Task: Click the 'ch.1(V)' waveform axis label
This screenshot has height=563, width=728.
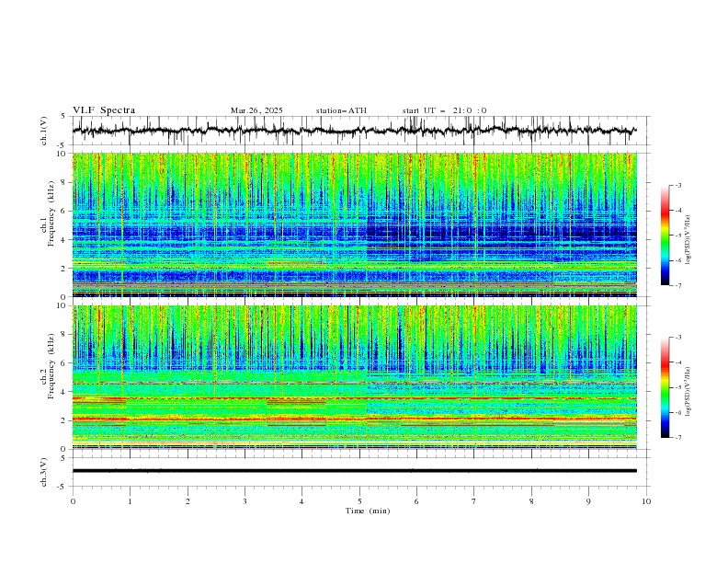Action: pyautogui.click(x=44, y=131)
